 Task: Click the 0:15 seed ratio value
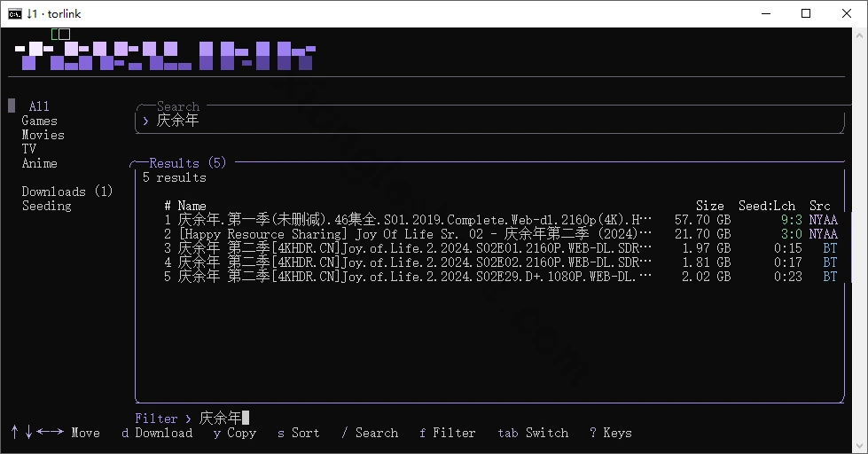pos(787,248)
